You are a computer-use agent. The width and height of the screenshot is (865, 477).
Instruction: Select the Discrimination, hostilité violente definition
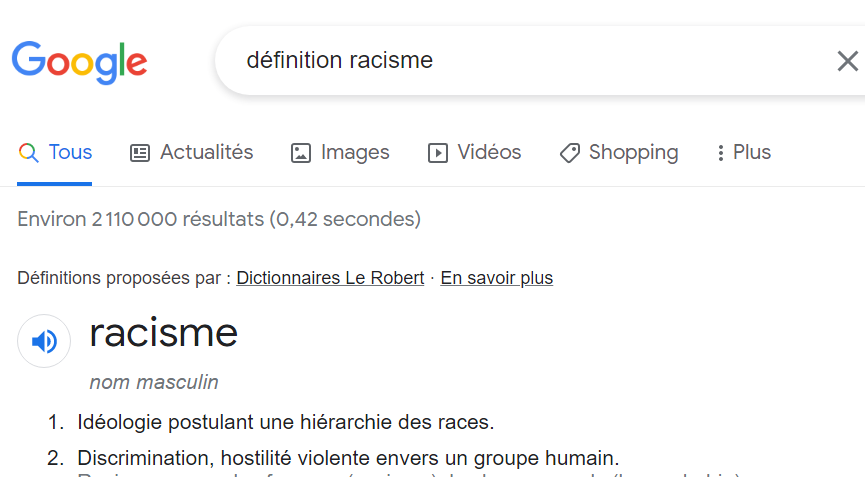pos(348,458)
